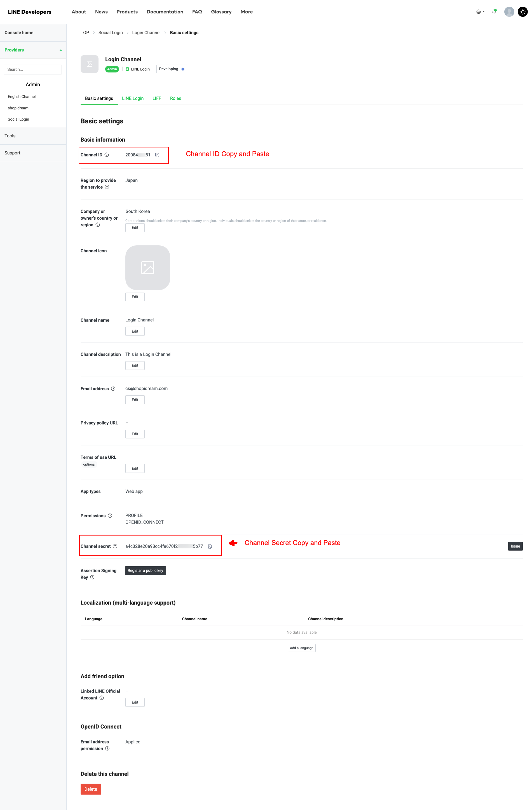Open the News menu item
This screenshot has height=810, width=532.
101,12
